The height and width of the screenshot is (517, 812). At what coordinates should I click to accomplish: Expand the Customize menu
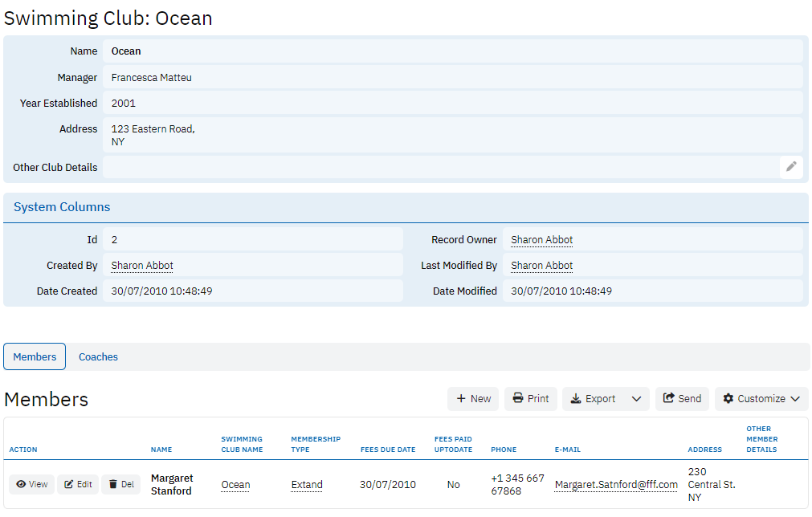761,399
